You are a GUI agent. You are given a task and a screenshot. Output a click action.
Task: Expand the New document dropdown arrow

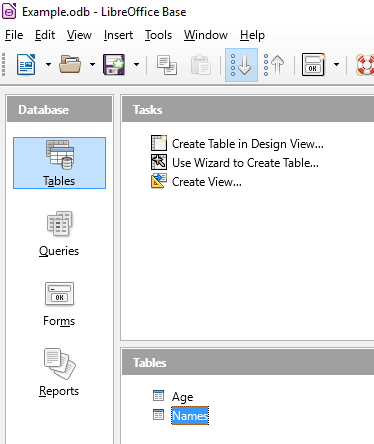48,64
